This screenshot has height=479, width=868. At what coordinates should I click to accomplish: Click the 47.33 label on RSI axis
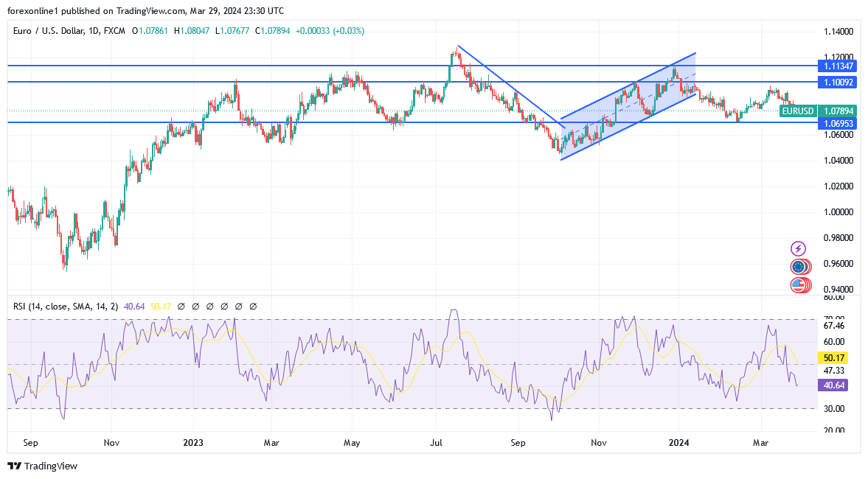pos(834,371)
